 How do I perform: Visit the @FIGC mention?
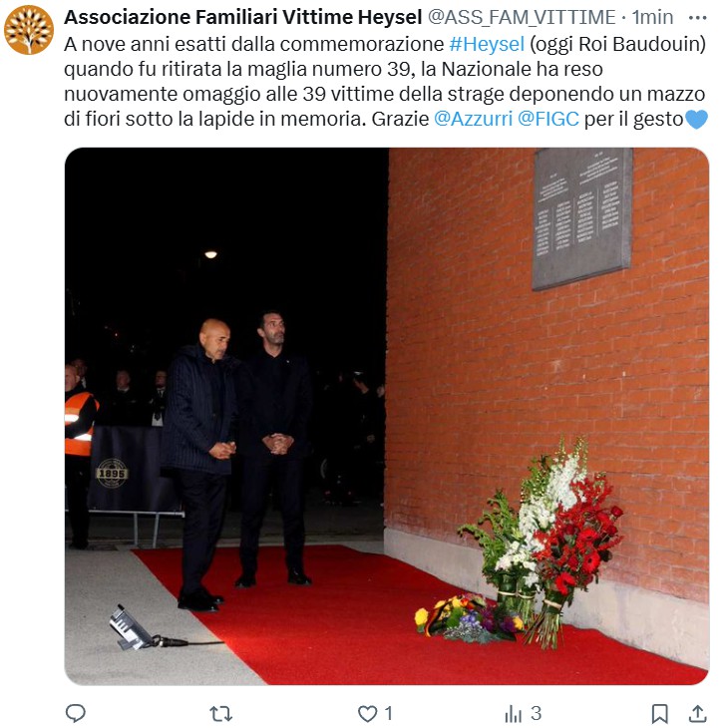click(x=548, y=119)
